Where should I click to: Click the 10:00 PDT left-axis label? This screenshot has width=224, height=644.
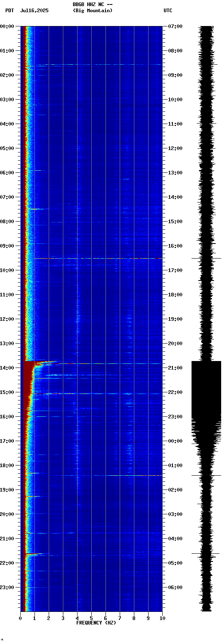point(7,270)
